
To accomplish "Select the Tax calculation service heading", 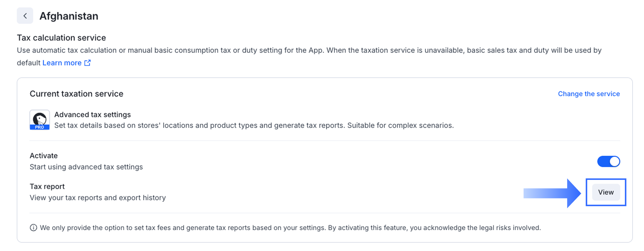I will (61, 38).
